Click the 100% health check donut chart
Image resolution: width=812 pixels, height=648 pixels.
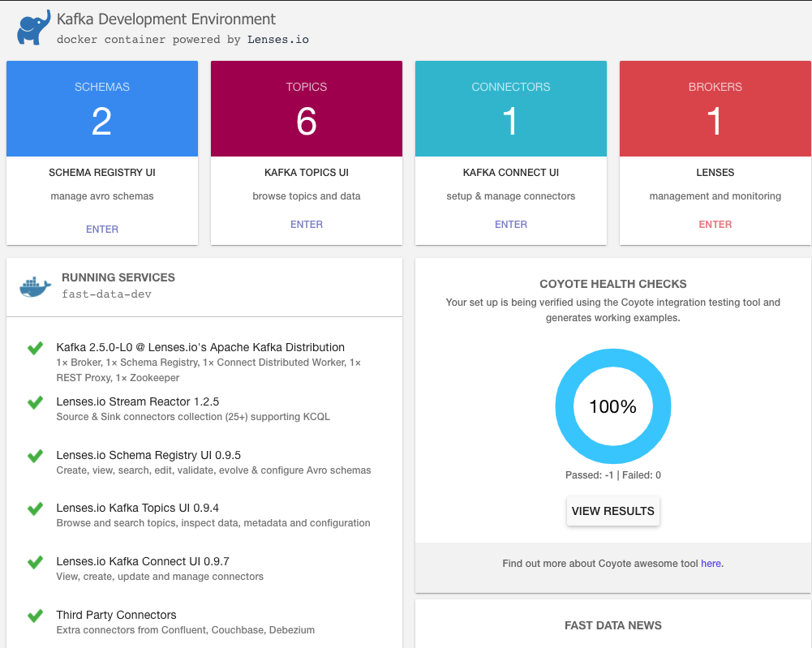[x=613, y=406]
